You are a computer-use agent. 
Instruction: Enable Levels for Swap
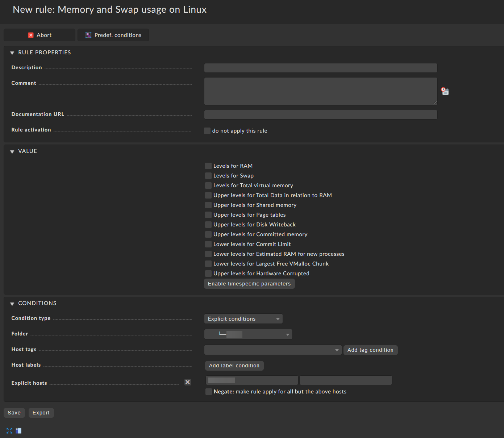click(208, 175)
